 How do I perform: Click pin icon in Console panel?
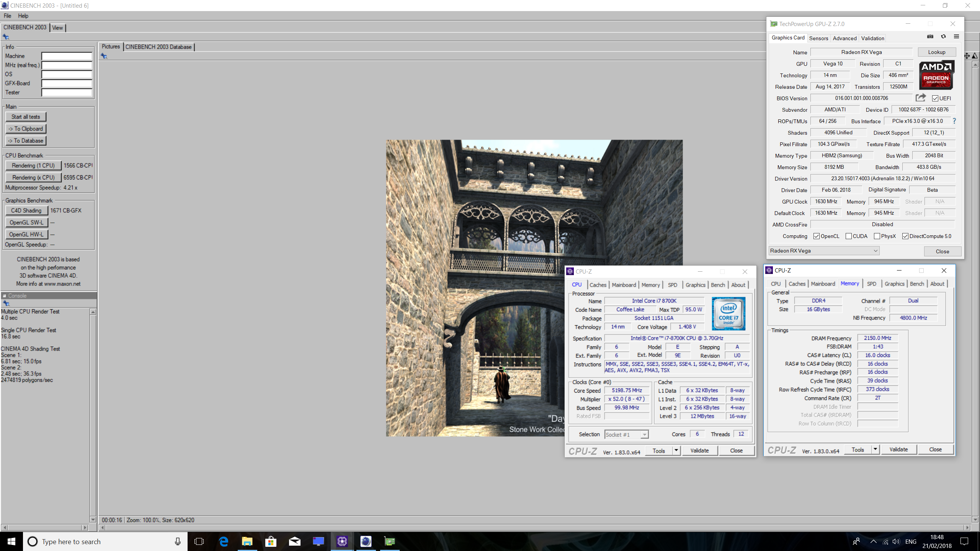[6, 303]
